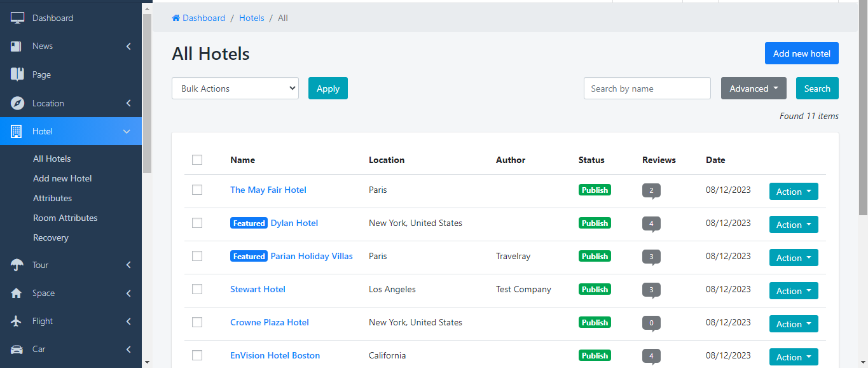Select the Stewart Hotel row checkbox
This screenshot has width=868, height=368.
[197, 289]
